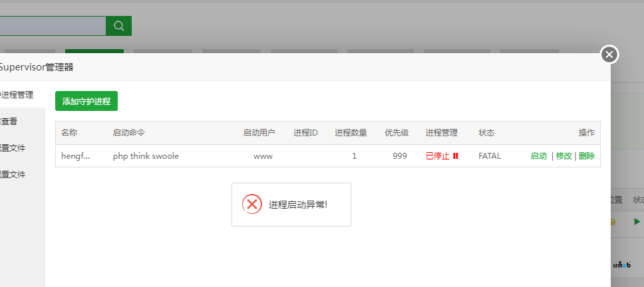Click the 启动用户 column header
Viewport: 644px width, 287px height.
(259, 133)
